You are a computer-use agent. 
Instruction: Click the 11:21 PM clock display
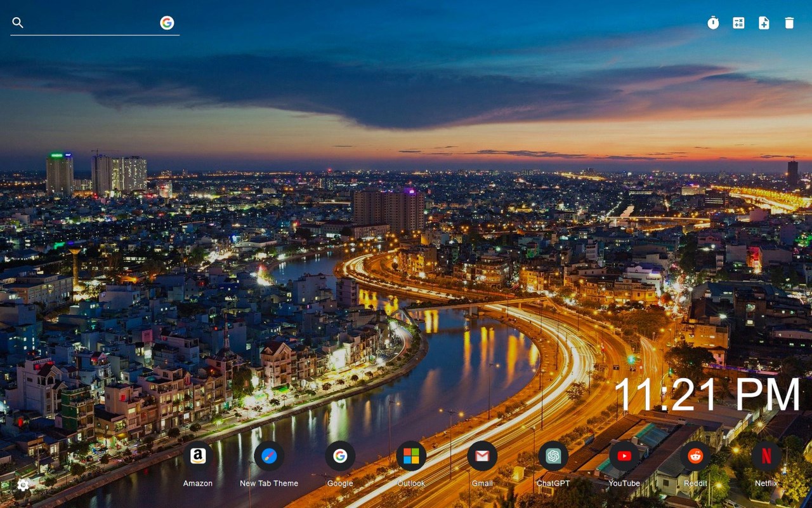click(x=707, y=394)
